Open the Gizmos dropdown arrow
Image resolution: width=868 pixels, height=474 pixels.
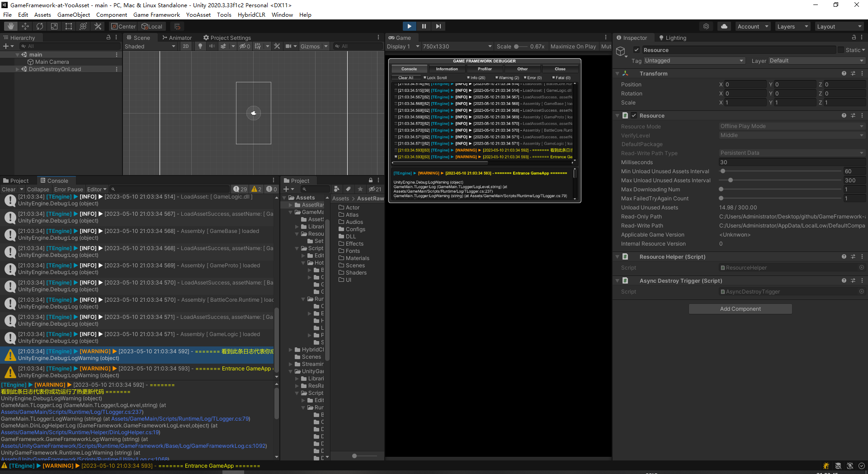pyautogui.click(x=325, y=46)
